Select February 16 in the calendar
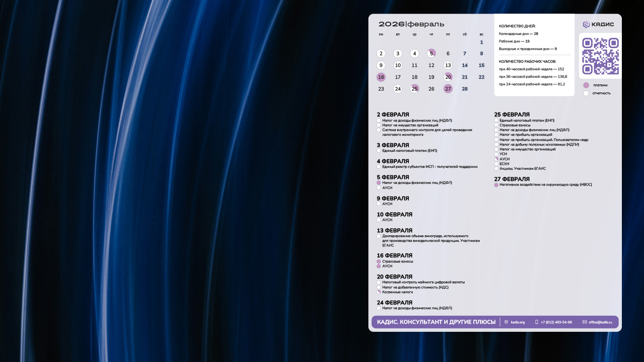 click(381, 77)
